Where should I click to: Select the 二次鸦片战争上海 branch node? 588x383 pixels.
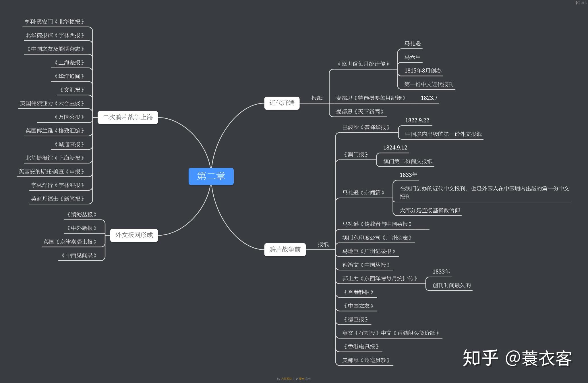coord(128,117)
